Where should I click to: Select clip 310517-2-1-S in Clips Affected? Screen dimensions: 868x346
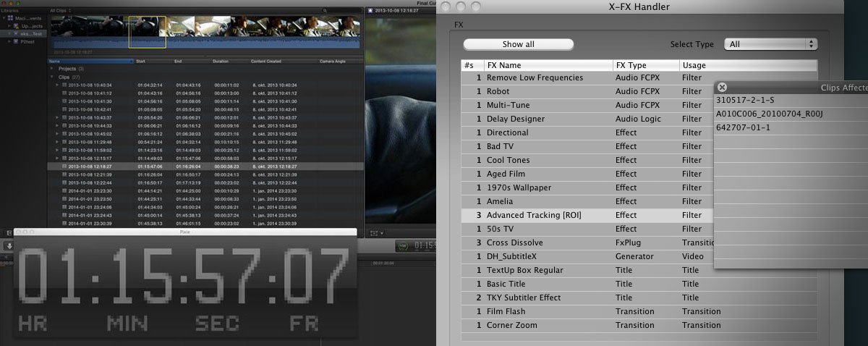pos(791,100)
